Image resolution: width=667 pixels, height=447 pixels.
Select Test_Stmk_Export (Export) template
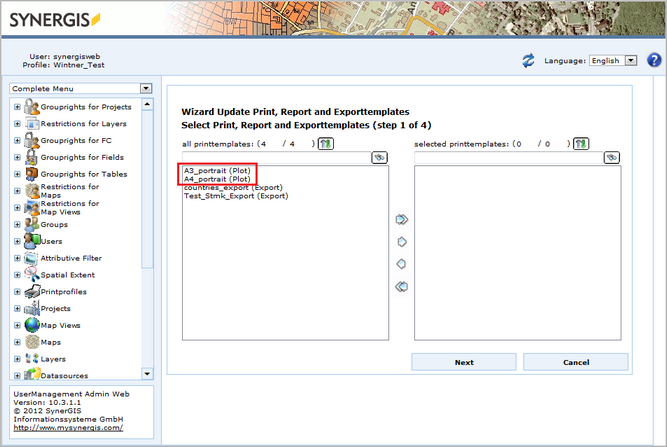click(x=236, y=196)
